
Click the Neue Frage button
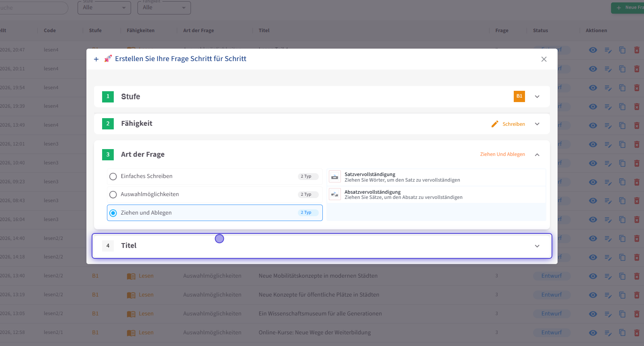coord(629,8)
